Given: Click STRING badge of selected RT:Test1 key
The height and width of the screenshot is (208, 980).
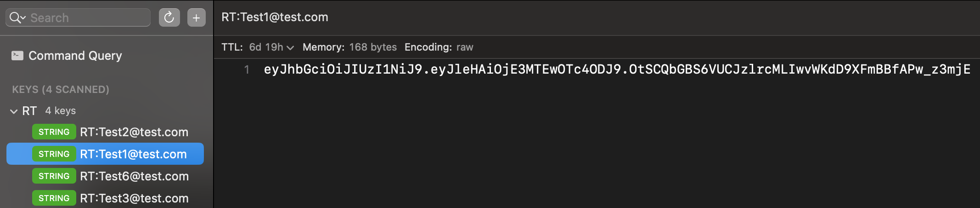Looking at the screenshot, I should click(x=54, y=154).
